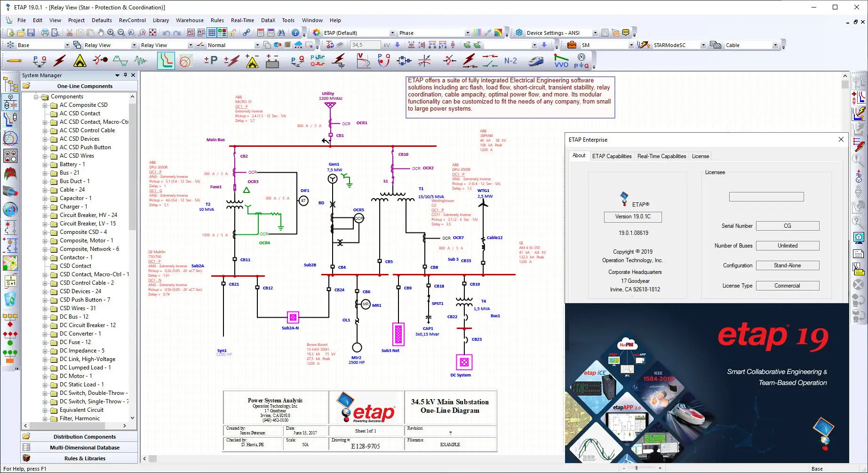This screenshot has height=473, width=868.
Task: Open Arc Flash warning triangle icon
Action: coord(80,61)
